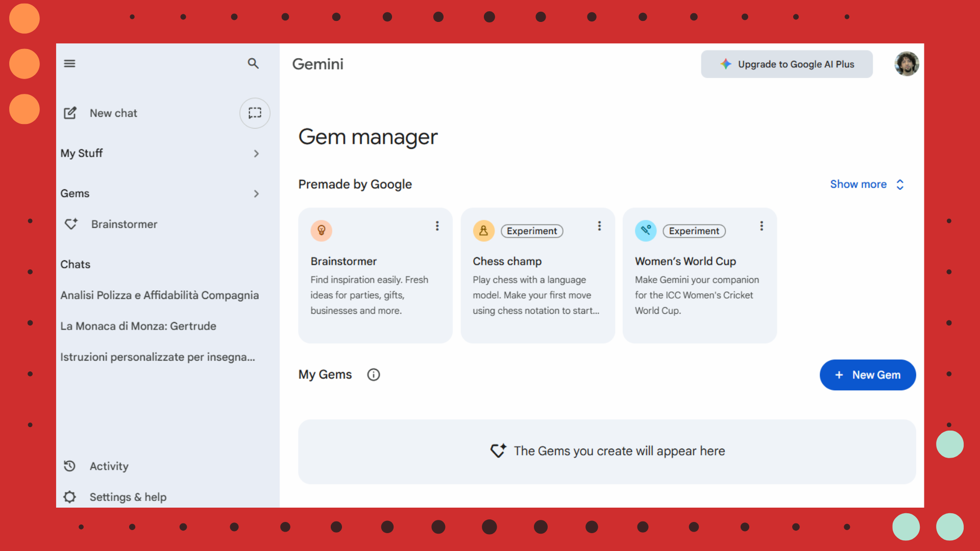Click the My Gems info icon
Screen dimensions: 980x551
click(374, 375)
